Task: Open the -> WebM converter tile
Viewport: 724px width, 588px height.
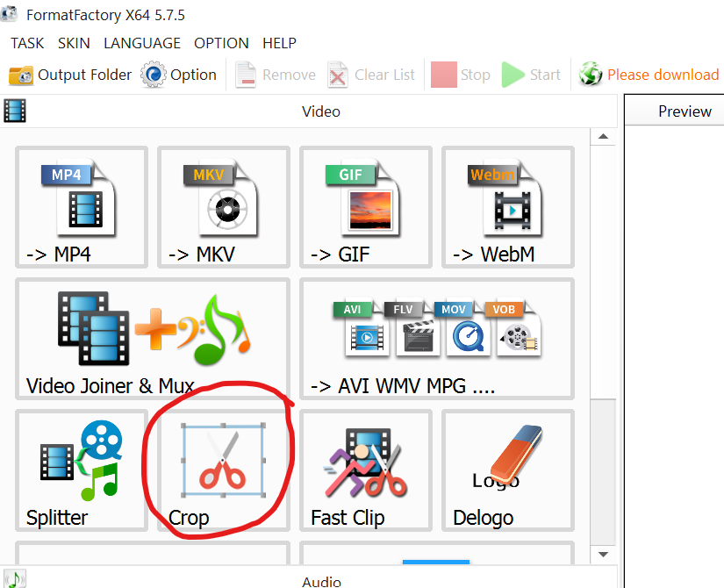Action: pos(508,207)
